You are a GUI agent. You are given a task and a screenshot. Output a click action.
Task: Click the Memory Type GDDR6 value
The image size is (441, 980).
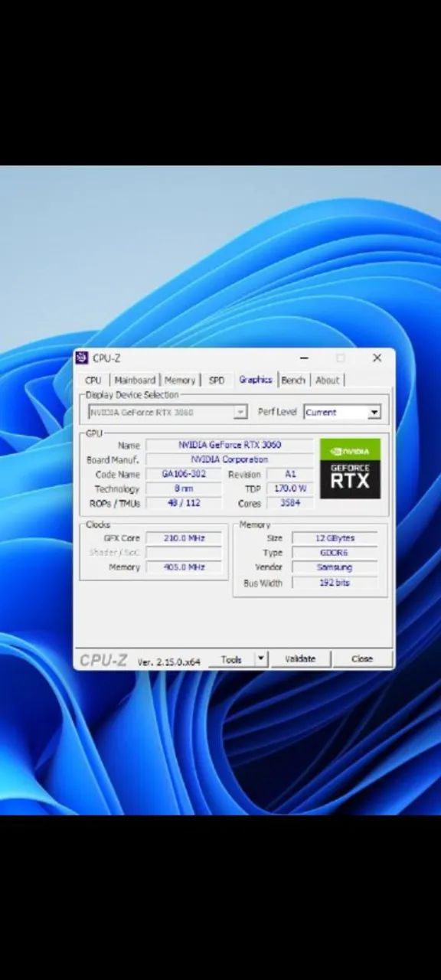[x=335, y=553]
